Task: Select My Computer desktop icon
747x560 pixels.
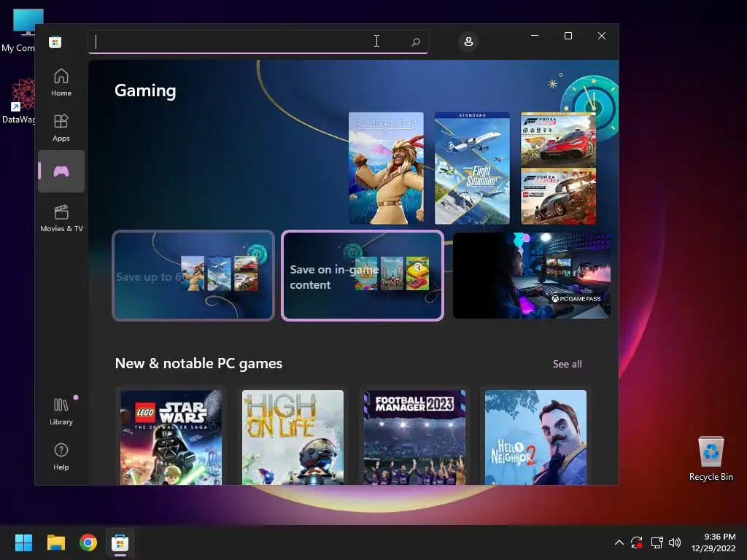Action: click(20, 31)
